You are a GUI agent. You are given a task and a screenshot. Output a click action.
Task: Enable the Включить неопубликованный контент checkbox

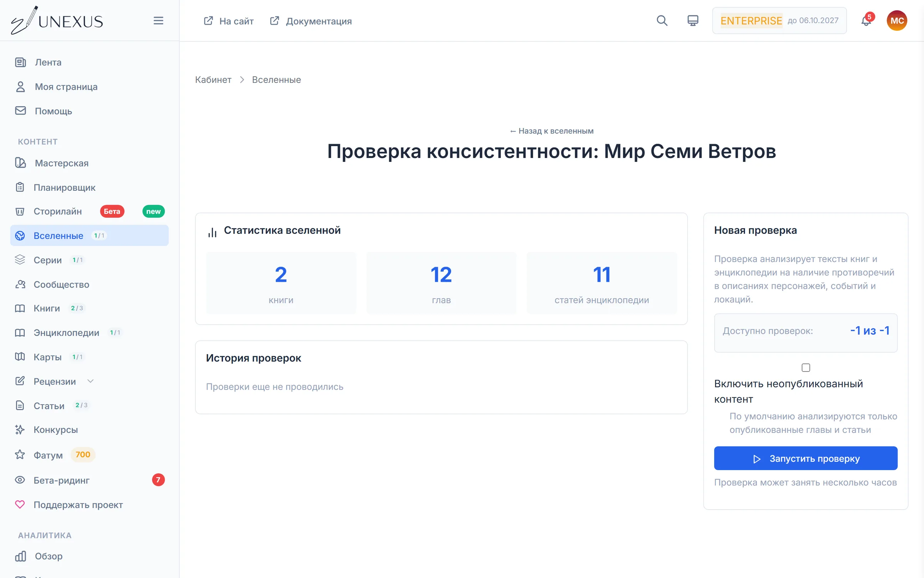(x=806, y=368)
